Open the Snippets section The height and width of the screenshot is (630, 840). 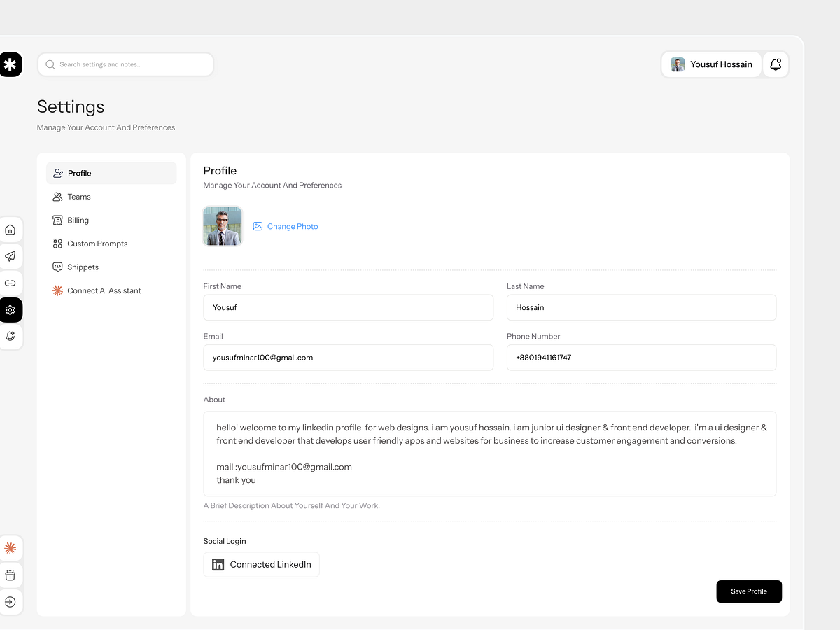(x=111, y=267)
